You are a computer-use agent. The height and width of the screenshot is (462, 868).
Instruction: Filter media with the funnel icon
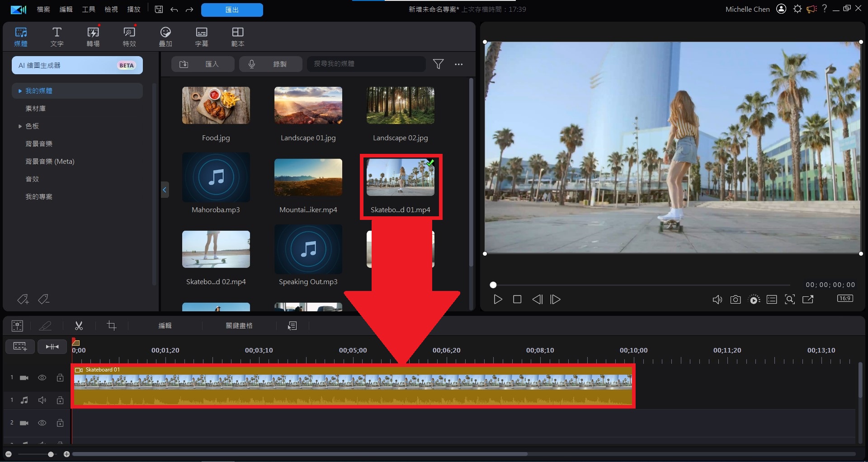(438, 64)
